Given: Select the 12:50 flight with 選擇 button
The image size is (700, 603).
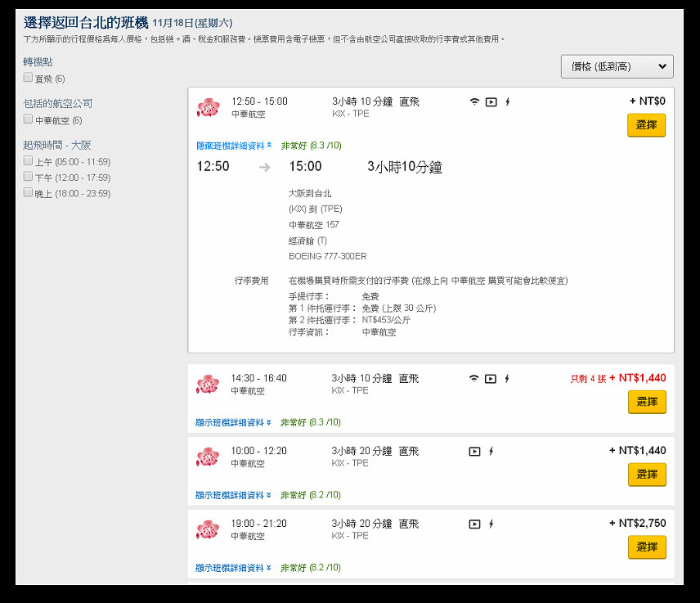Looking at the screenshot, I should 646,125.
